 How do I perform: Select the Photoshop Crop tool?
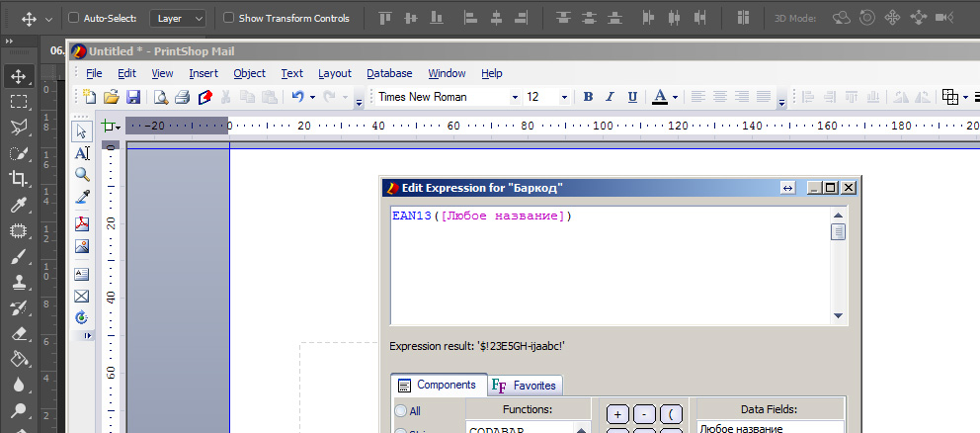[19, 179]
